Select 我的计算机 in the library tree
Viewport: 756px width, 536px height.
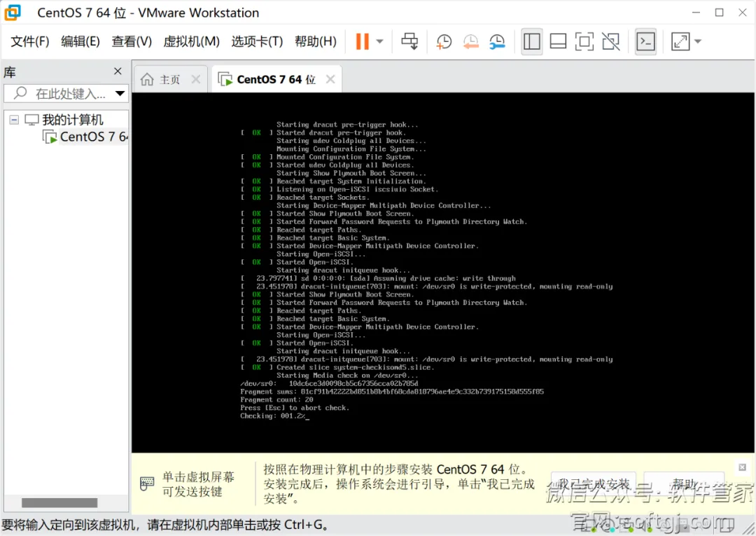click(x=72, y=120)
